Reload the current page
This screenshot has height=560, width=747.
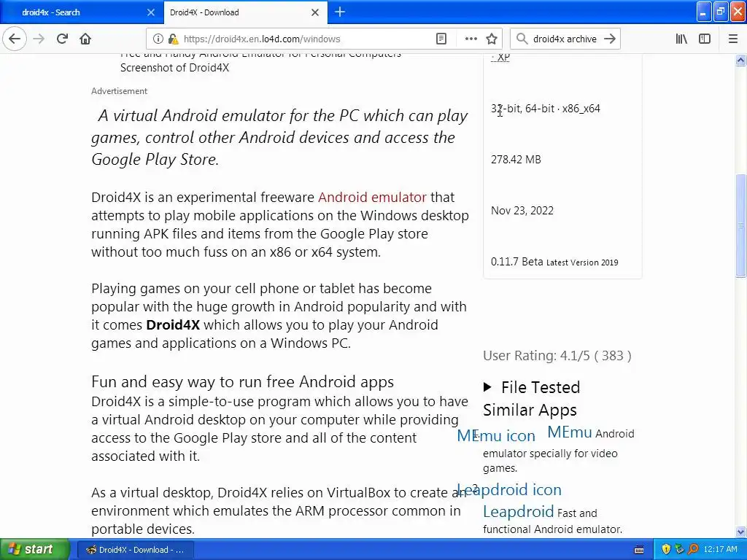click(63, 39)
